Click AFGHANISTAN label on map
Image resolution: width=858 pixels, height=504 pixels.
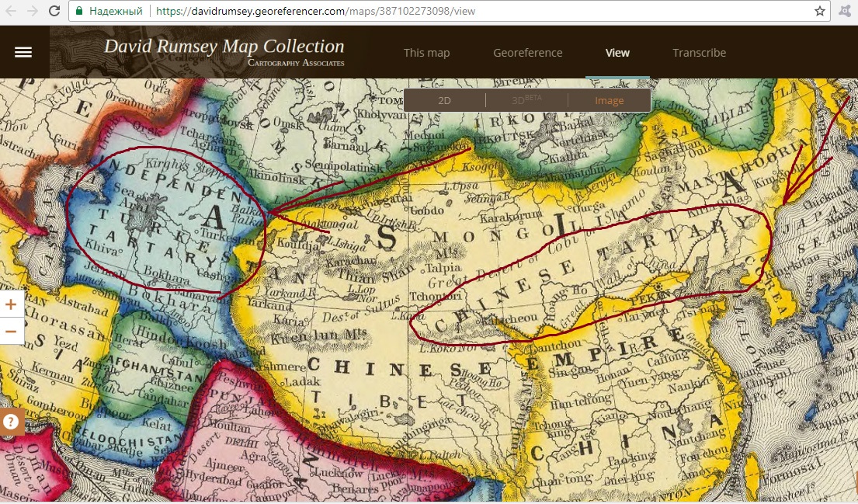pos(155,369)
